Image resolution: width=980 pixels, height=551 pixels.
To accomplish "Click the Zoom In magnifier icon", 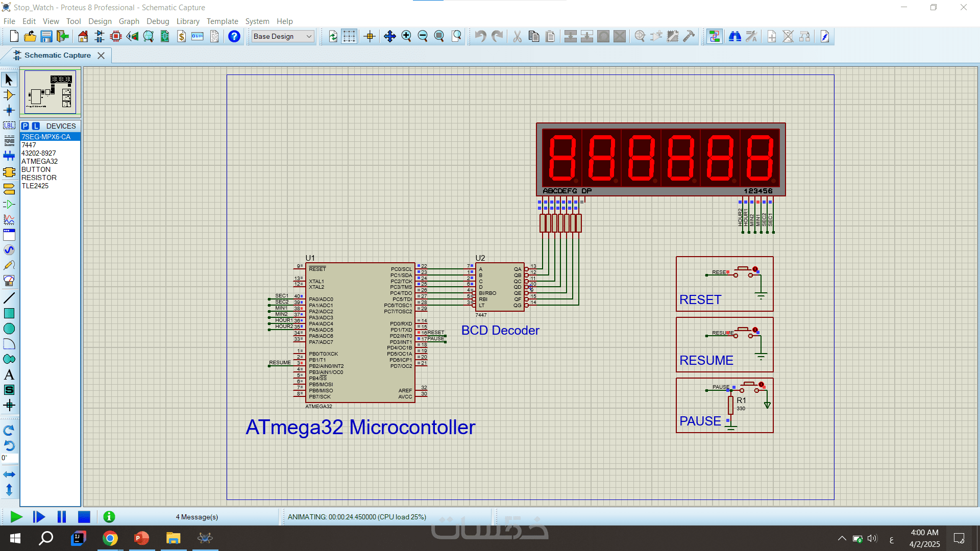I will coord(406,36).
